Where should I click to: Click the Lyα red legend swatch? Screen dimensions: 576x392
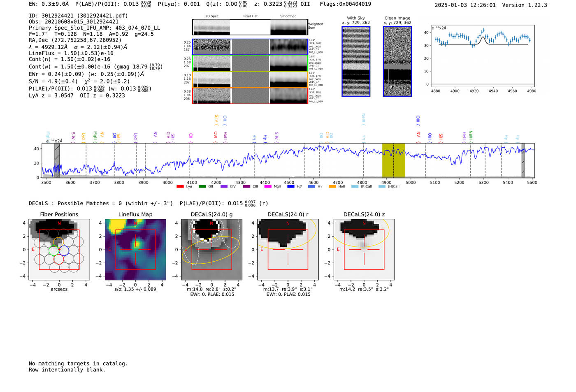(x=180, y=187)
